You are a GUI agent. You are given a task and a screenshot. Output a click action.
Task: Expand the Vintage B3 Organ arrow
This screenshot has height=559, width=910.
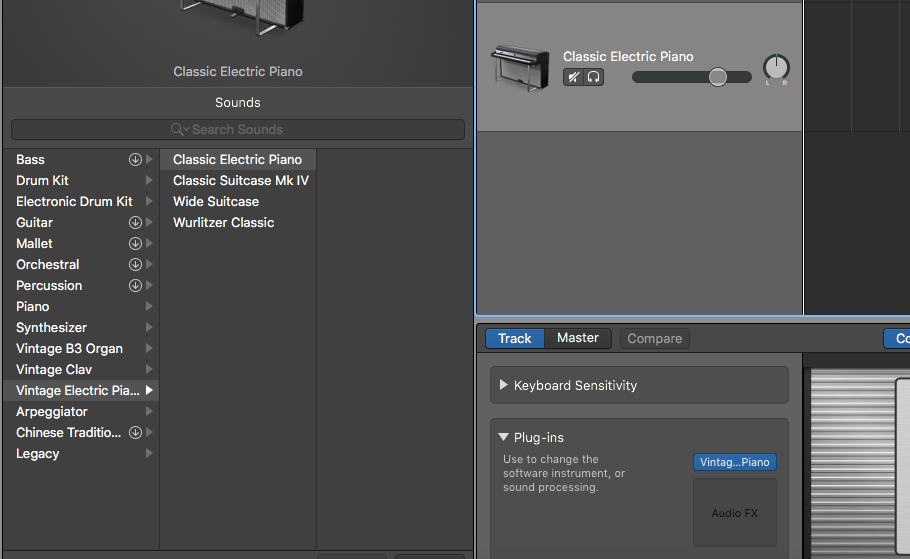pyautogui.click(x=149, y=348)
